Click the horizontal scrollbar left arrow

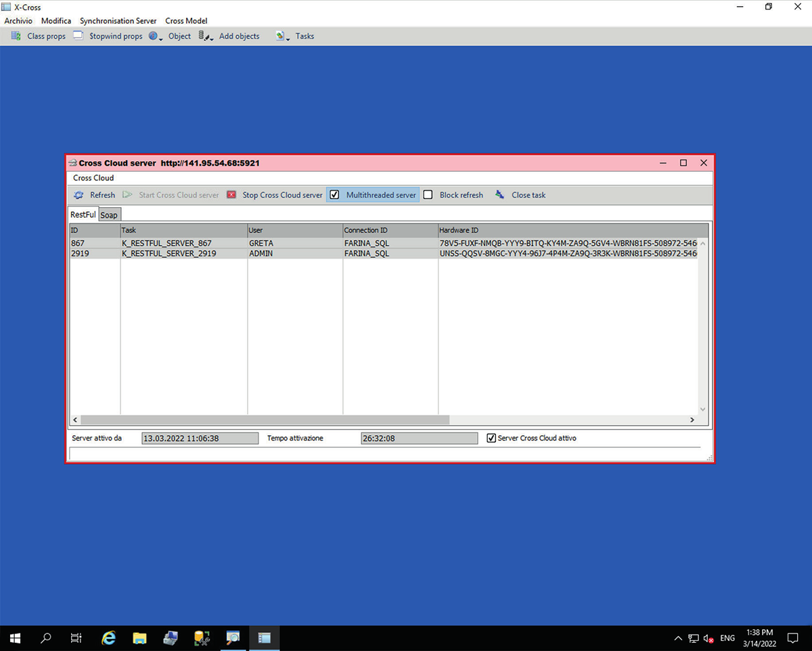(74, 420)
